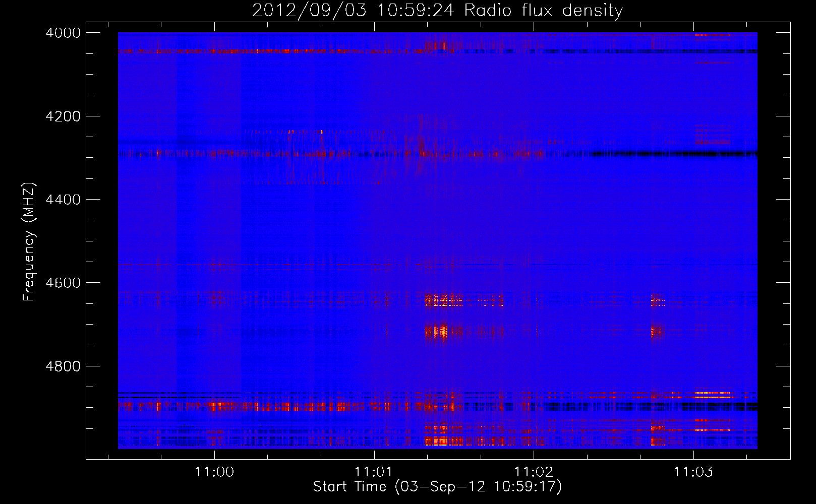The width and height of the screenshot is (816, 504).
Task: Click the 4800 frequency tick label
Action: [x=63, y=366]
